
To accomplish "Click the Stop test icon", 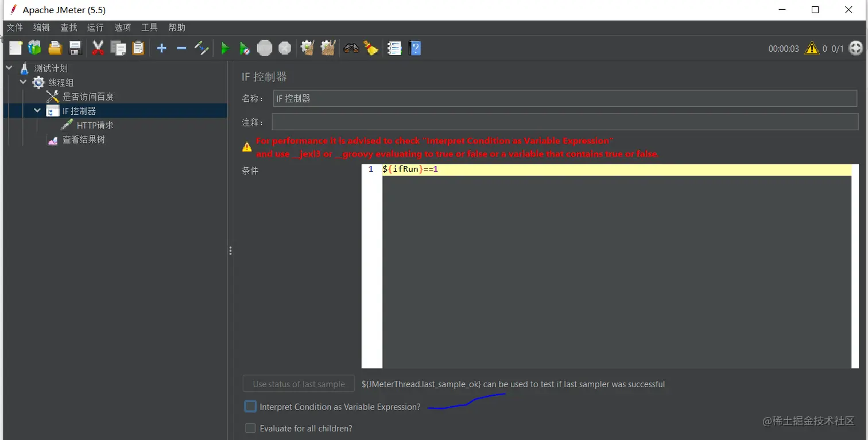I will (265, 48).
